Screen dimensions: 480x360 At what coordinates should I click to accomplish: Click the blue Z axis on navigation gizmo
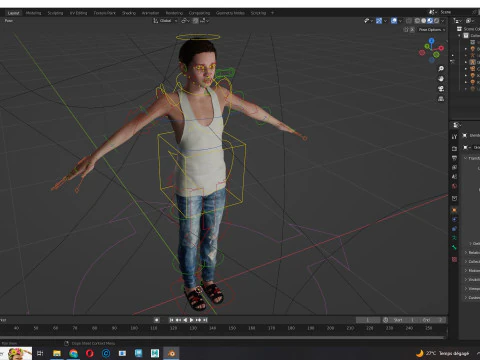(x=432, y=40)
